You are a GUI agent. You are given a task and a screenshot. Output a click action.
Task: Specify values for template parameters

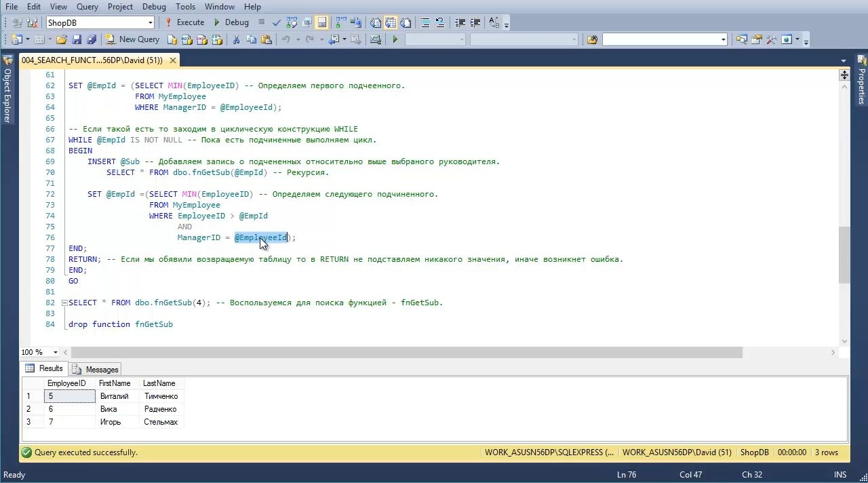[494, 22]
